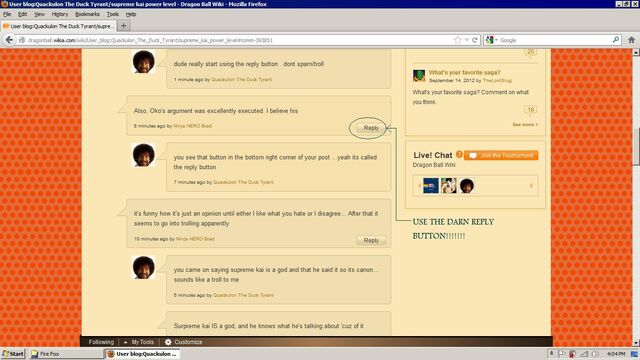This screenshot has width=640, height=360.
Task: Click the Join the Tournament chat button
Action: pyautogui.click(x=501, y=155)
